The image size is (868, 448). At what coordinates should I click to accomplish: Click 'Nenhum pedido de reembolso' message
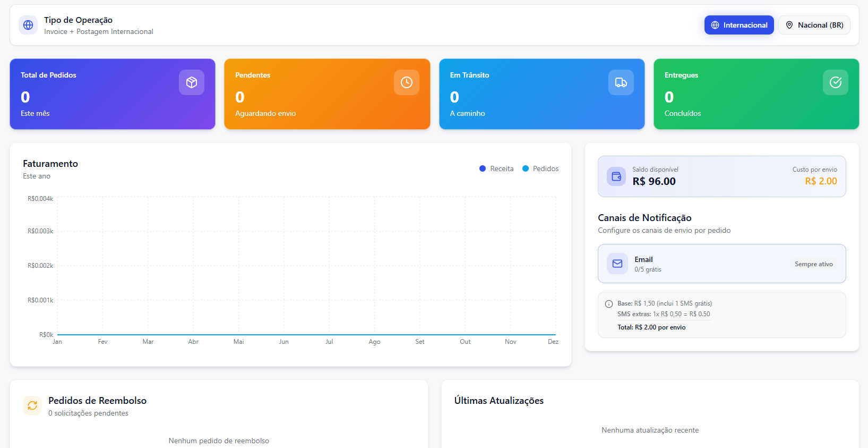pyautogui.click(x=219, y=441)
